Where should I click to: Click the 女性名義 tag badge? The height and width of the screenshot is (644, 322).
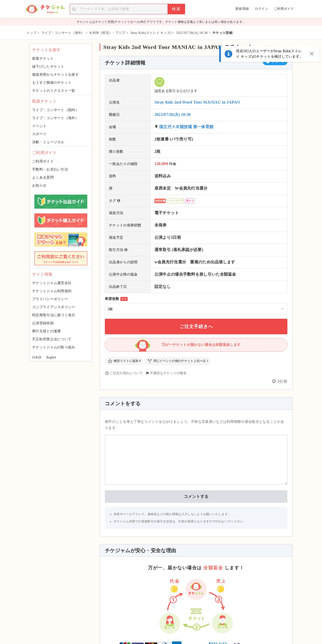point(160,201)
